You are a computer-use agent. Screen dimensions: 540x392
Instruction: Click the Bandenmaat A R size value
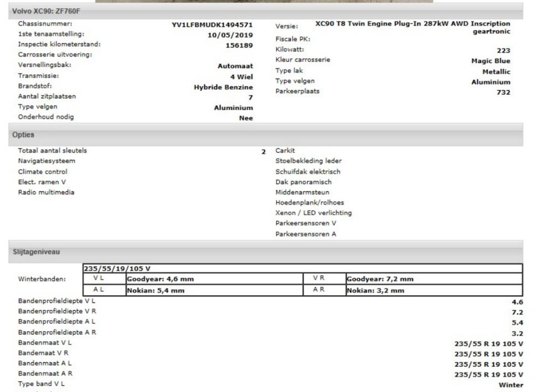(x=489, y=374)
